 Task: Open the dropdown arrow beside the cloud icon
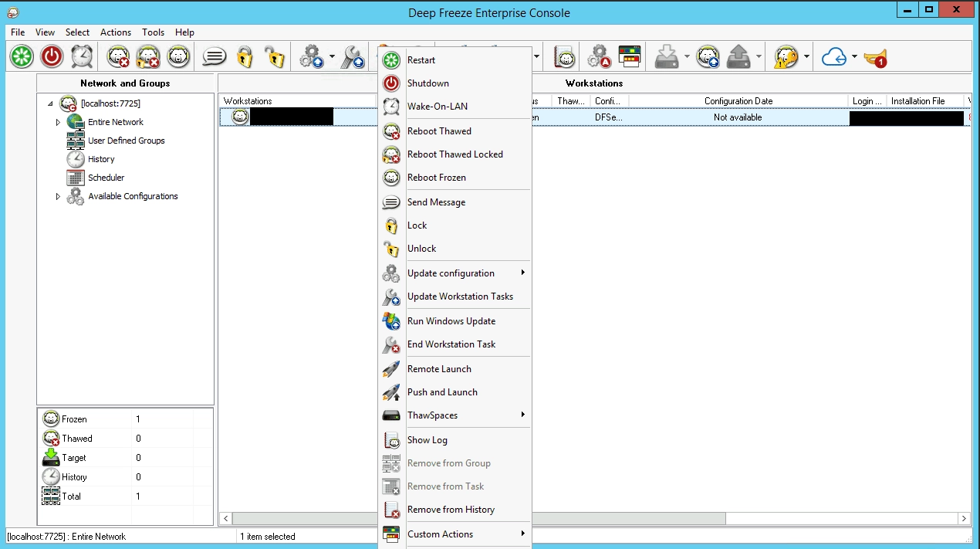click(854, 56)
